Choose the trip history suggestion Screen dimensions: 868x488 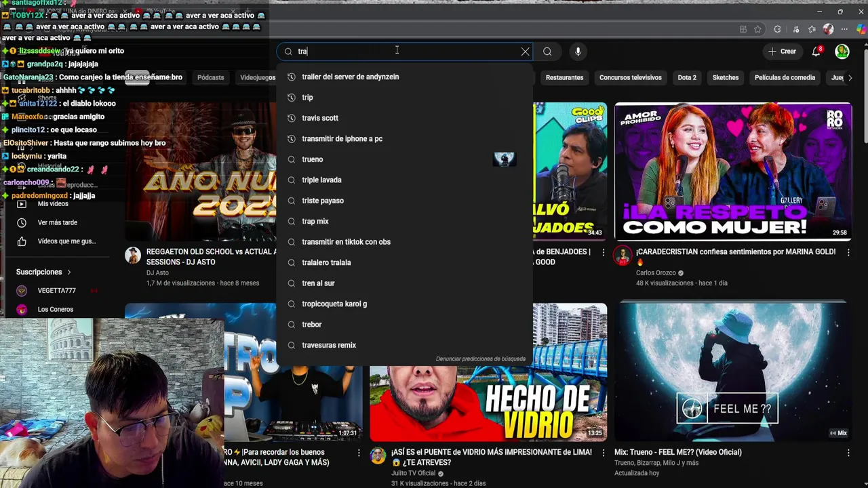pyautogui.click(x=405, y=98)
